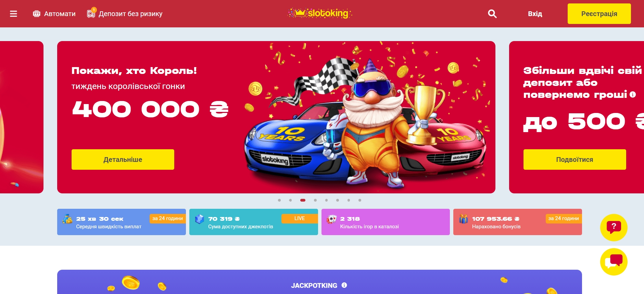Click the Вхід login link
This screenshot has height=294, width=644.
535,14
